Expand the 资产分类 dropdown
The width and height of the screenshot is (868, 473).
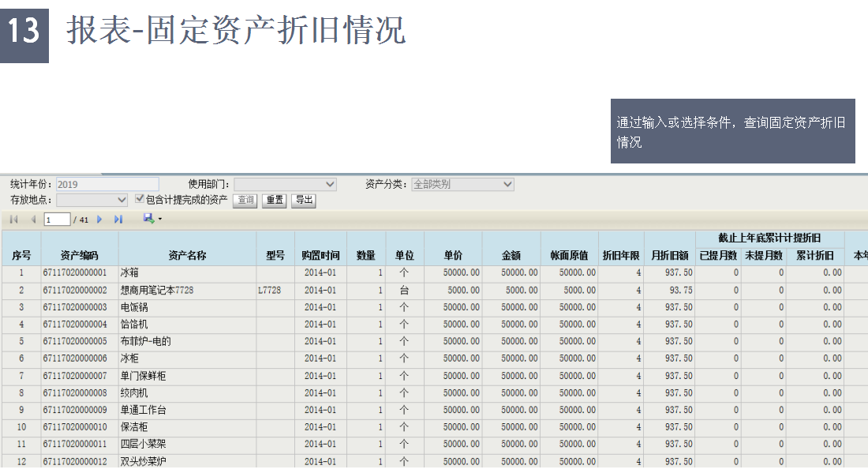tap(462, 184)
